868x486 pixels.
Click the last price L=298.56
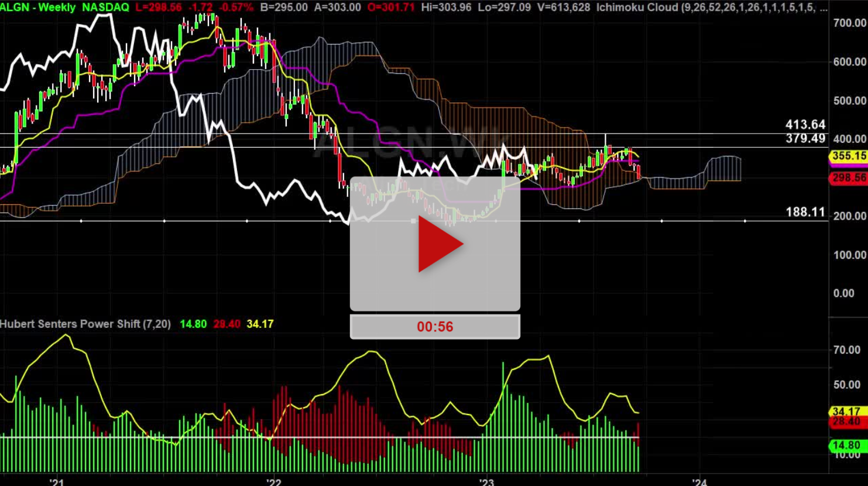click(159, 8)
